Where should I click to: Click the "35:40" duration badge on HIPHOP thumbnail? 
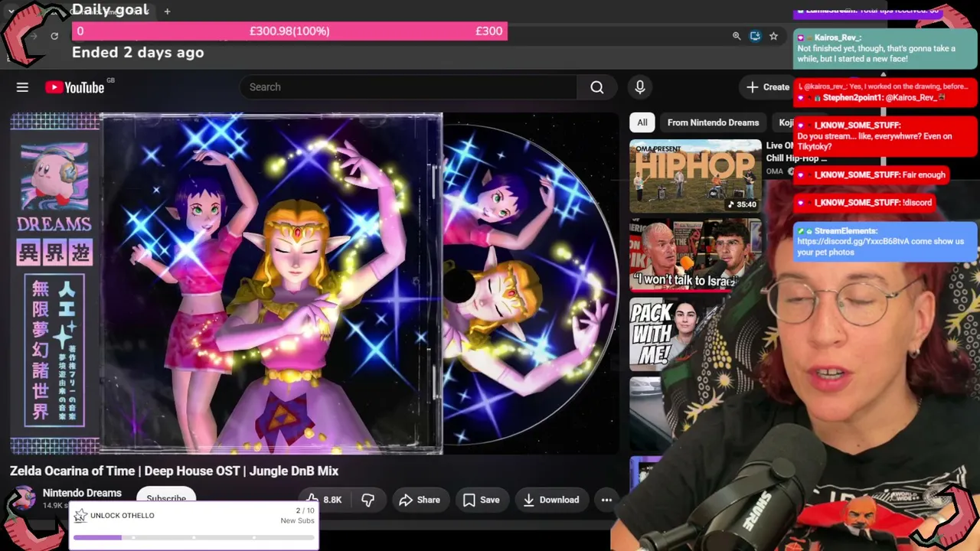(x=742, y=204)
